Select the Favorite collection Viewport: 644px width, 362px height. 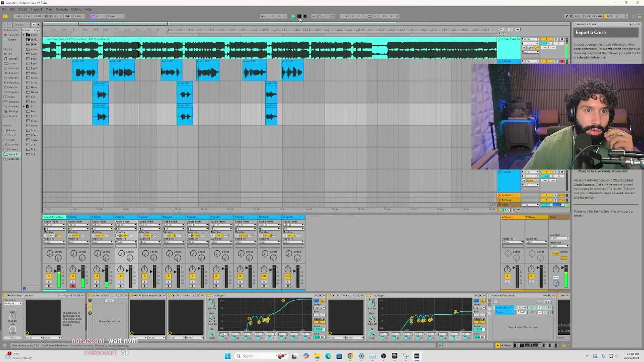click(12, 35)
